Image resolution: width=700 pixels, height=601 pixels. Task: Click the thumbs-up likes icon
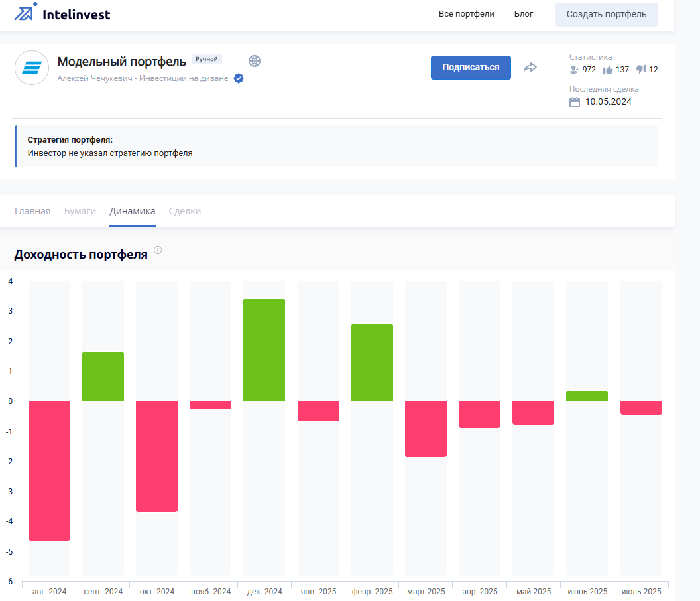point(607,70)
